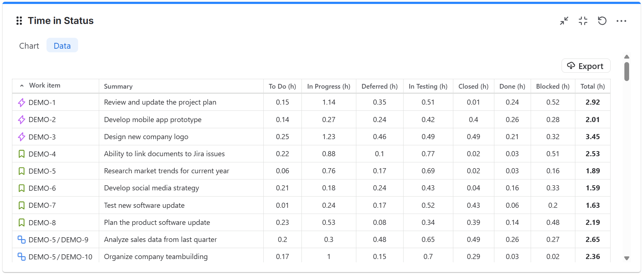Screen dimensions: 644x275
Task: Click the story bookmark icon for DEMO-8
Action: point(21,222)
